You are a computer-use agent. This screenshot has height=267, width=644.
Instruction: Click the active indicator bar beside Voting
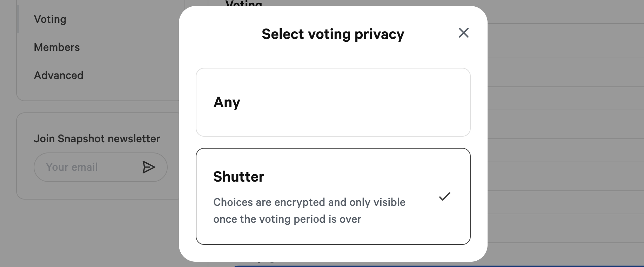[18, 19]
